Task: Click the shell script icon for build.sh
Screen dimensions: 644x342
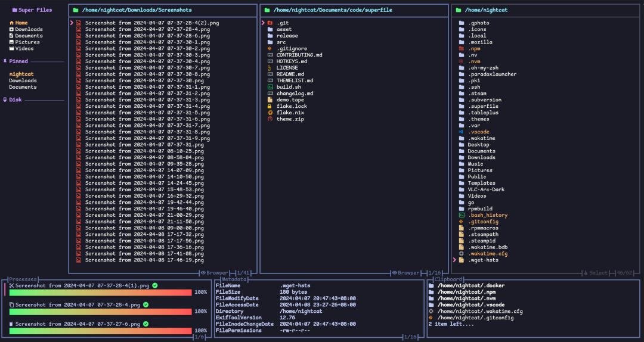Action: click(270, 87)
